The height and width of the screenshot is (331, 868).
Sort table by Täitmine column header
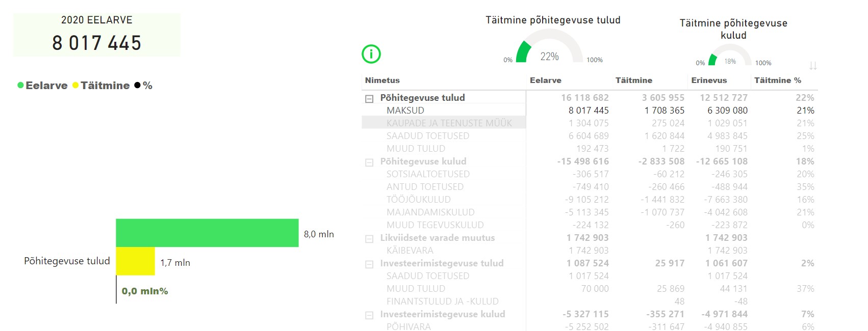(633, 80)
